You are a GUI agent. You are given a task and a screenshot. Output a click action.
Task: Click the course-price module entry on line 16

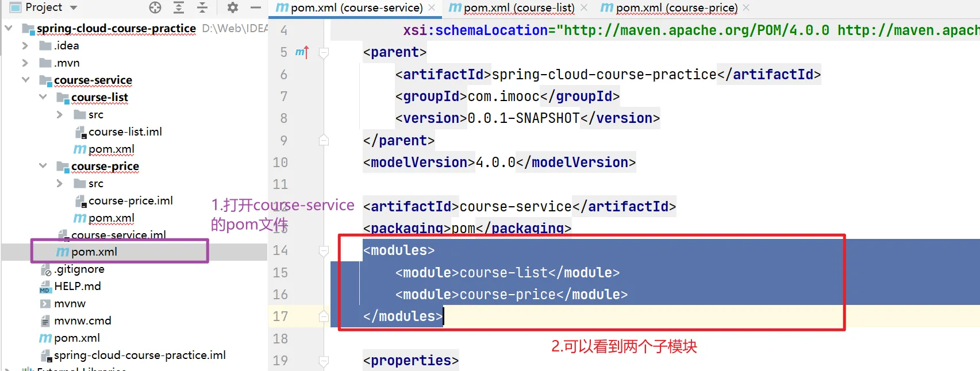pyautogui.click(x=512, y=294)
